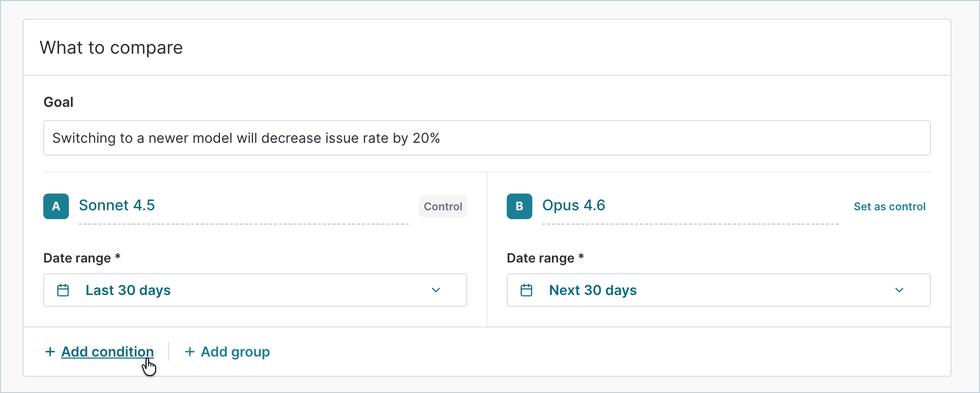Click the Add condition link
Viewport: 980px width, 393px height.
click(107, 352)
